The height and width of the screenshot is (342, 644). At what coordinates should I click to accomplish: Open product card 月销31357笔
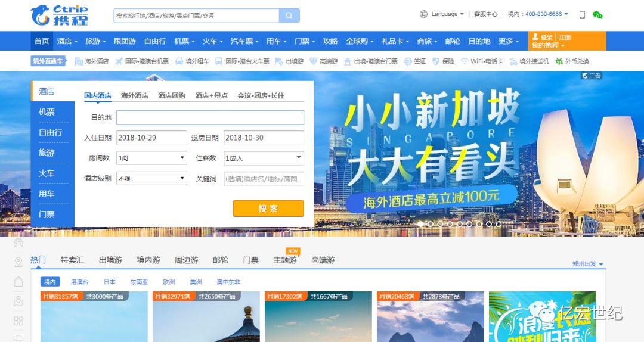[94, 316]
